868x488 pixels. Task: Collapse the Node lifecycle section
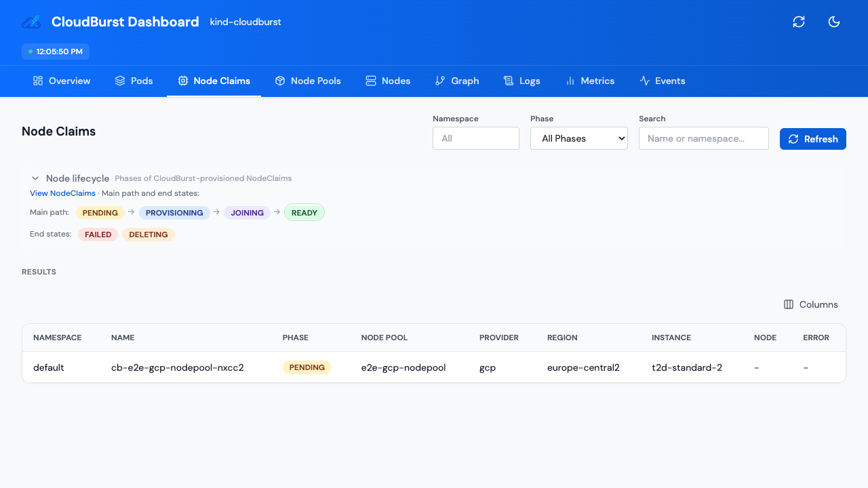click(x=35, y=178)
